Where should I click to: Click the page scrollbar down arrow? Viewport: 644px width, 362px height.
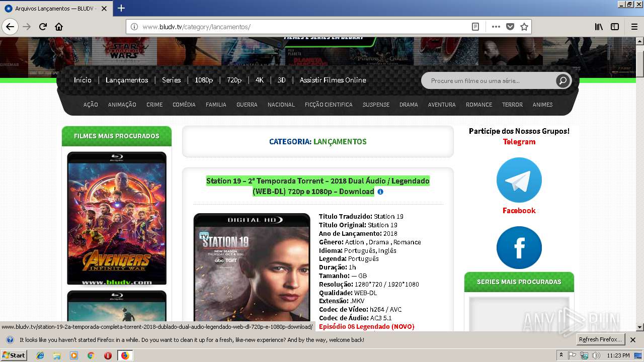click(639, 327)
